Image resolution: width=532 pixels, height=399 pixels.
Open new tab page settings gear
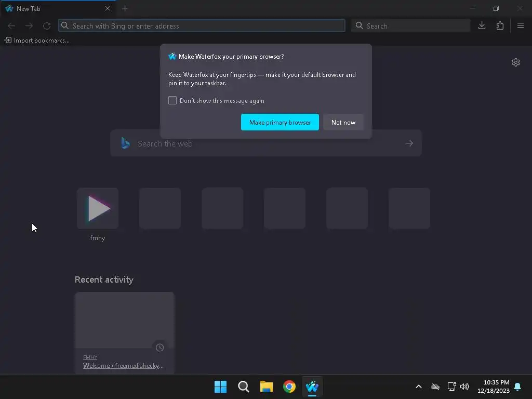pyautogui.click(x=516, y=62)
